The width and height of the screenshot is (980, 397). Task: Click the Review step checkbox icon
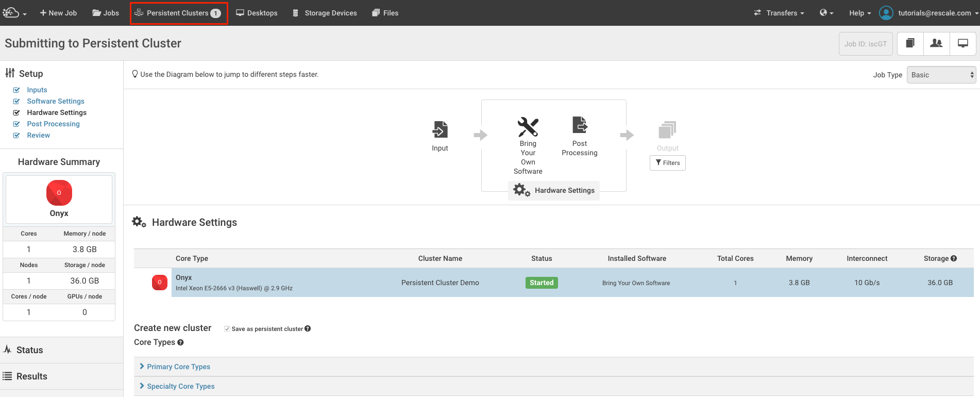[16, 135]
